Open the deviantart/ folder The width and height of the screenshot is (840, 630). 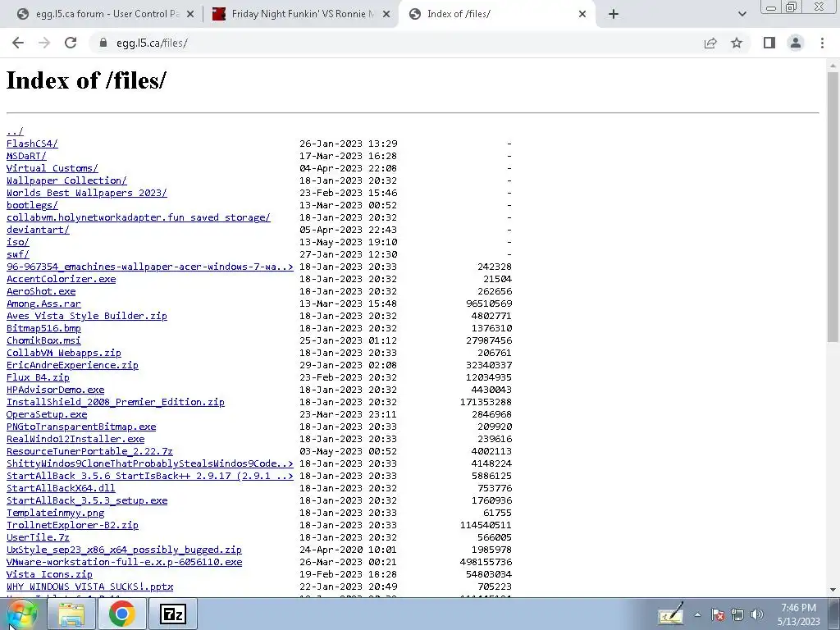click(x=38, y=230)
